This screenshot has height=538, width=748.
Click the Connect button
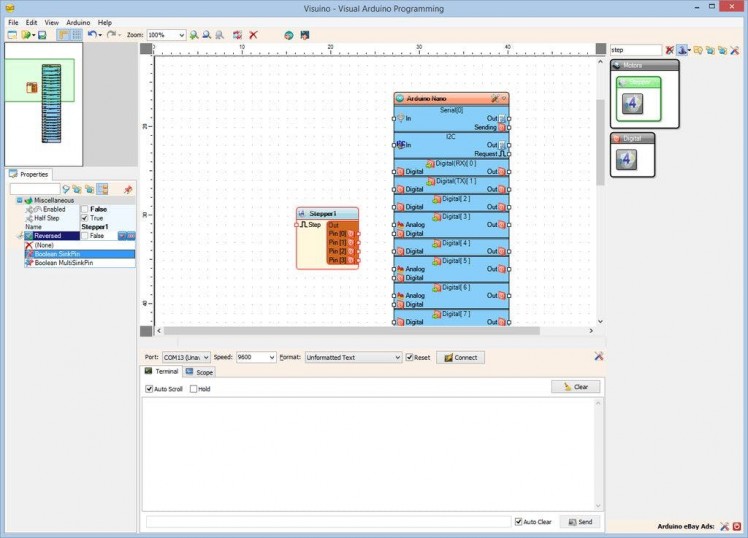[x=460, y=357]
